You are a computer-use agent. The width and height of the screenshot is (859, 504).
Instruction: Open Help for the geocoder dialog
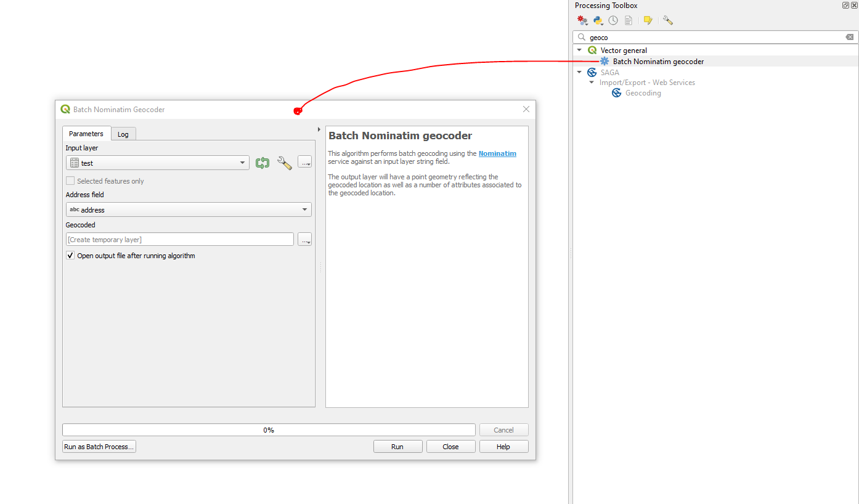503,447
